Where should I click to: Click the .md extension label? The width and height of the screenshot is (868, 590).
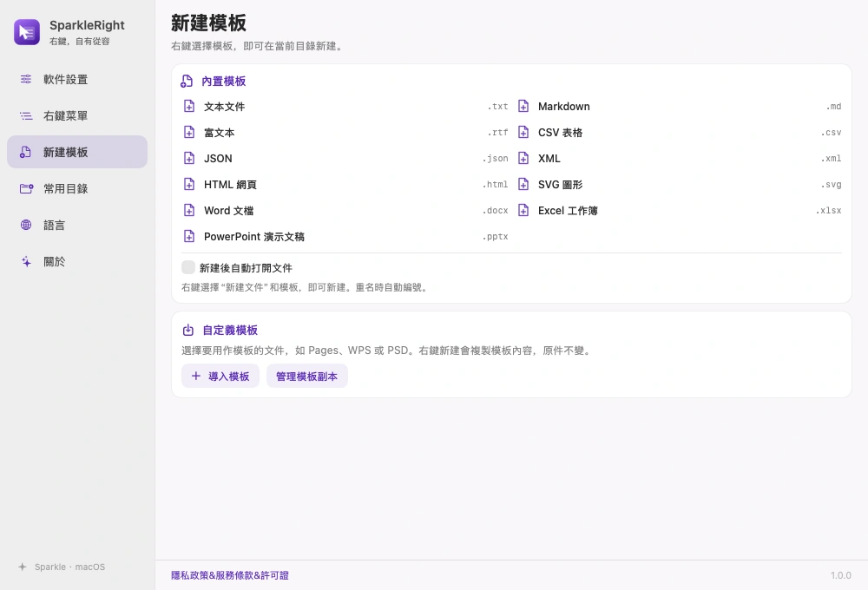[833, 106]
